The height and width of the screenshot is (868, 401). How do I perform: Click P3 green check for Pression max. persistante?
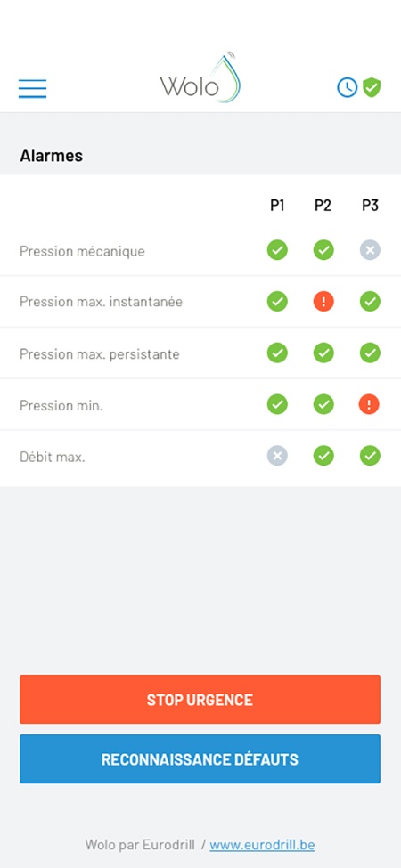point(370,353)
